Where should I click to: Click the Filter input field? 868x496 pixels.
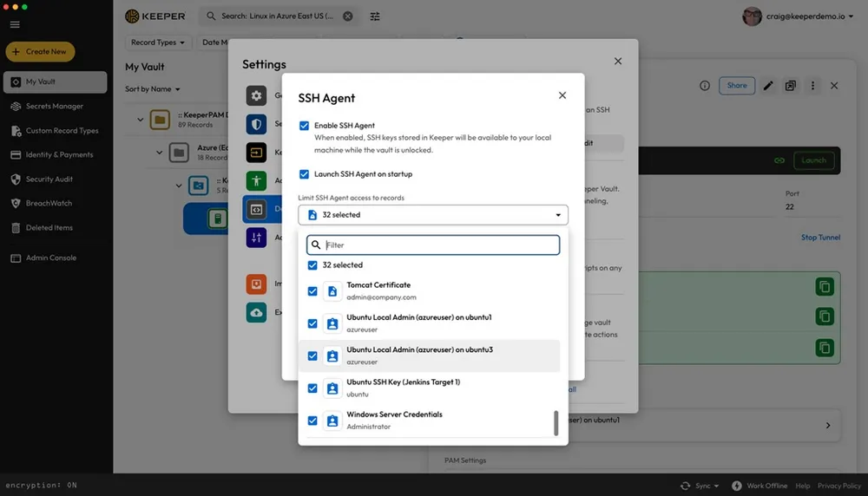[x=438, y=245]
